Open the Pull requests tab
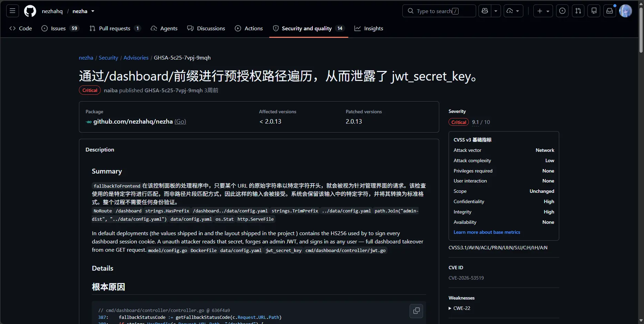The image size is (644, 324). [x=115, y=28]
